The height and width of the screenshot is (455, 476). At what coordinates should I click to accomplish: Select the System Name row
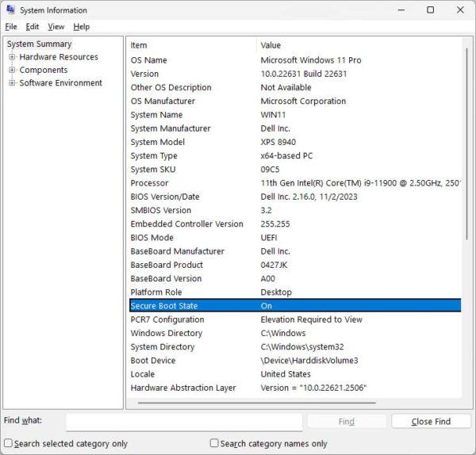(x=295, y=115)
